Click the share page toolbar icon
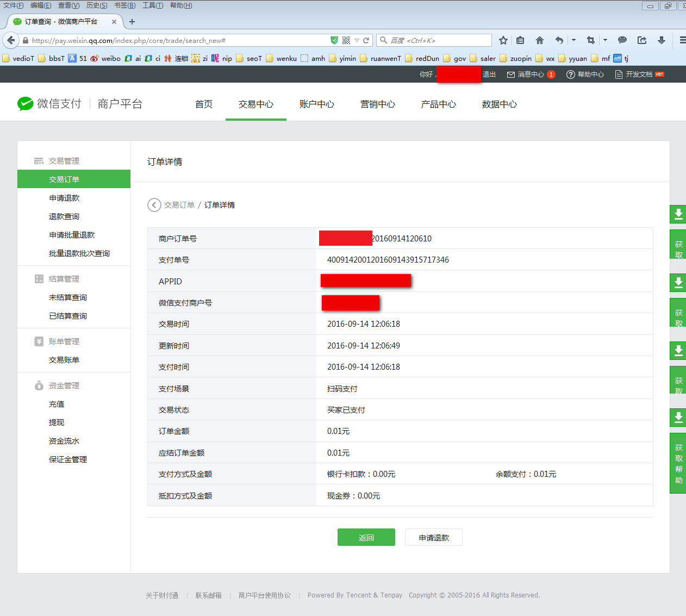Screen dimensions: 686x616 (x=642, y=40)
